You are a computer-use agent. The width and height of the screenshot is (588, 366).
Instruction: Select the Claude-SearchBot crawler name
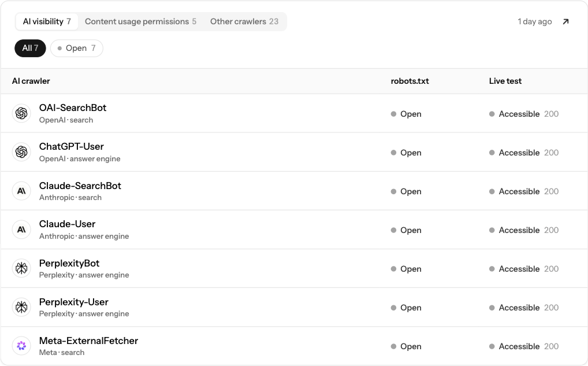pyautogui.click(x=80, y=186)
